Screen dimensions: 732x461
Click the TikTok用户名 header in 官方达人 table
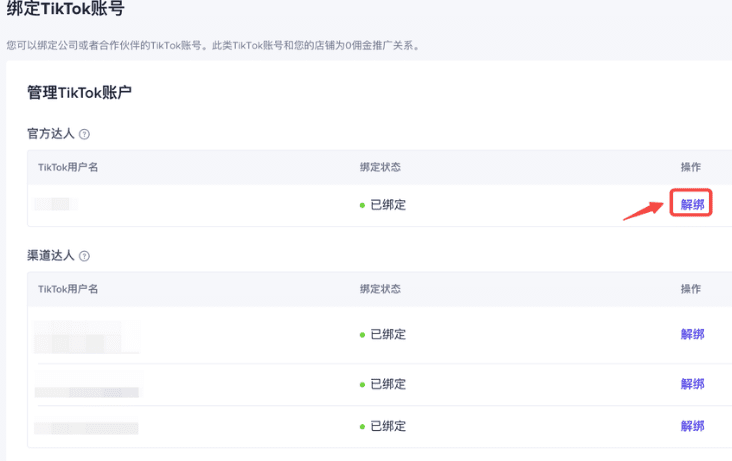pos(68,167)
